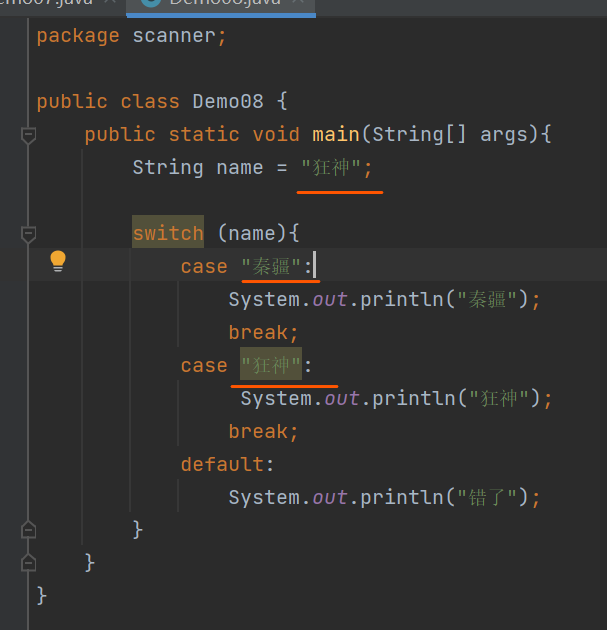Click the 'args' parameter name
The image size is (607, 630).
[504, 135]
